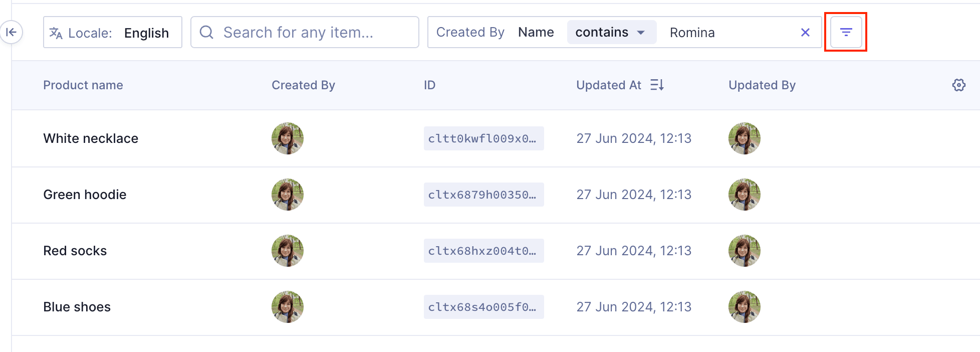Click the search magnifier icon
Image resolution: width=980 pixels, height=352 pixels.
pos(206,33)
